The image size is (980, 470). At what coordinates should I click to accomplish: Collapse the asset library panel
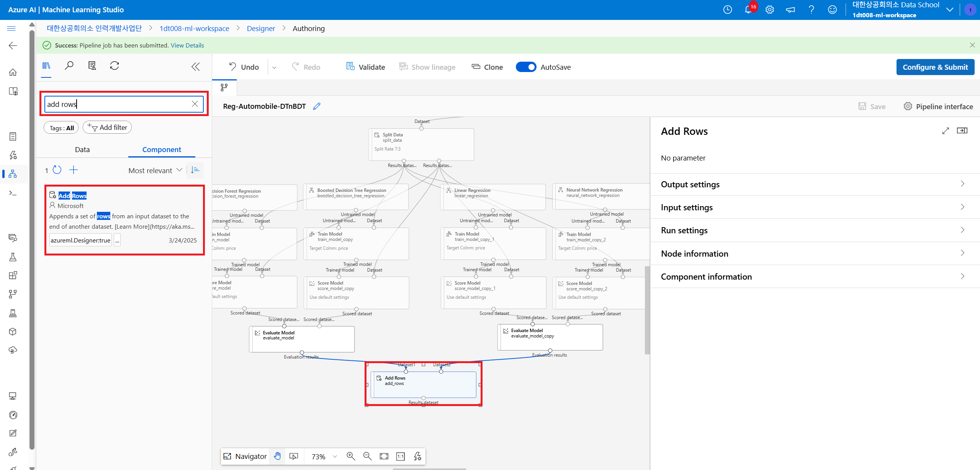(x=196, y=67)
